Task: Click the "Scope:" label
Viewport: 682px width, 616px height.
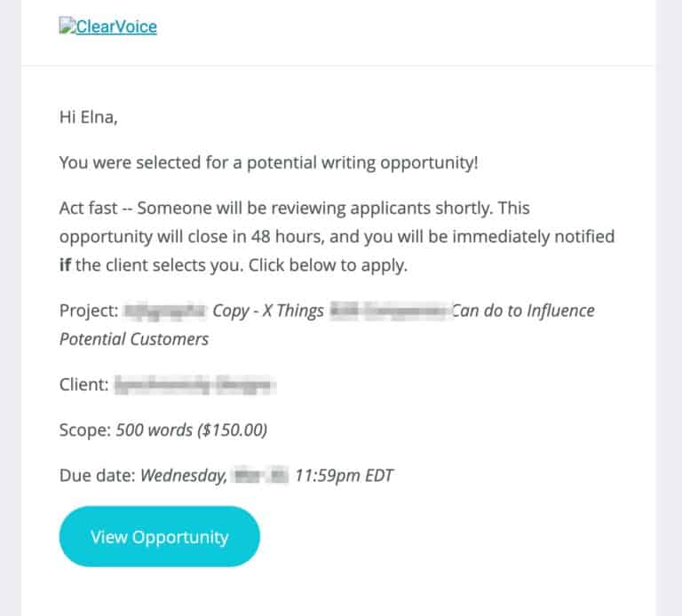Action: [84, 430]
